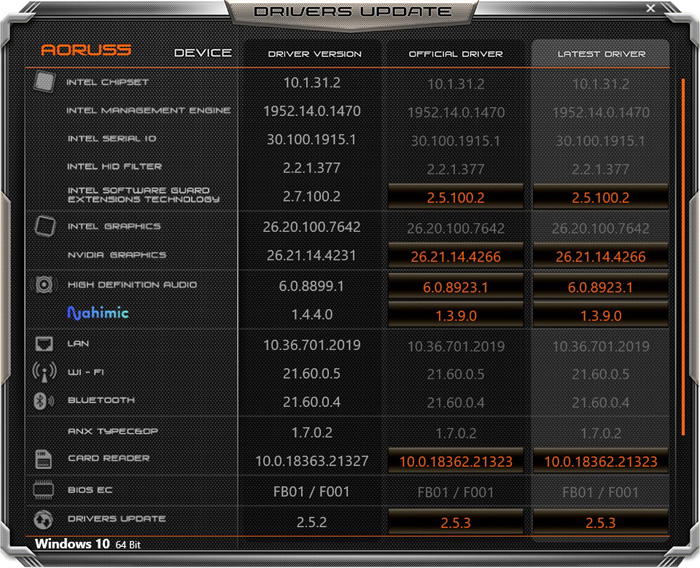700x568 pixels.
Task: Click the Bluetooth device label
Action: coord(101,400)
